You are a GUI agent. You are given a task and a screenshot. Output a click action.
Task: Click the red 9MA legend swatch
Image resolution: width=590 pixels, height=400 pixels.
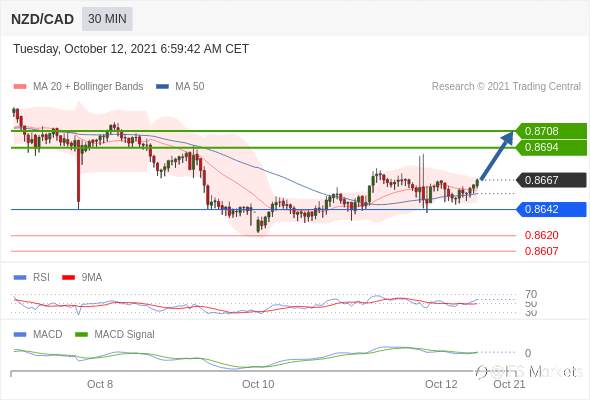[68, 278]
